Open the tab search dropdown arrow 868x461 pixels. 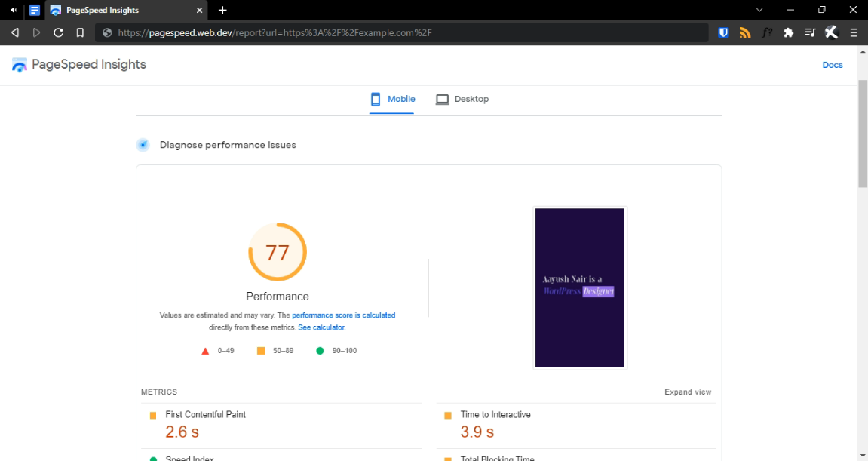click(759, 10)
